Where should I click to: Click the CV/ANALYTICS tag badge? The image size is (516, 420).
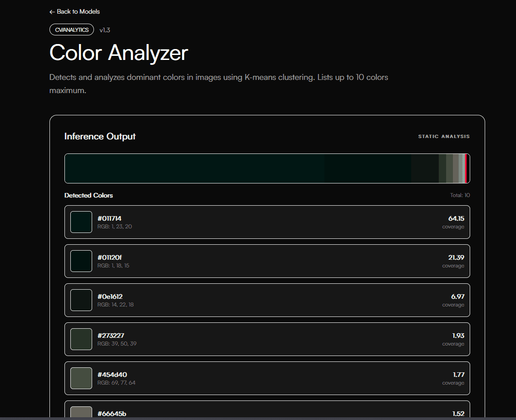[72, 30]
